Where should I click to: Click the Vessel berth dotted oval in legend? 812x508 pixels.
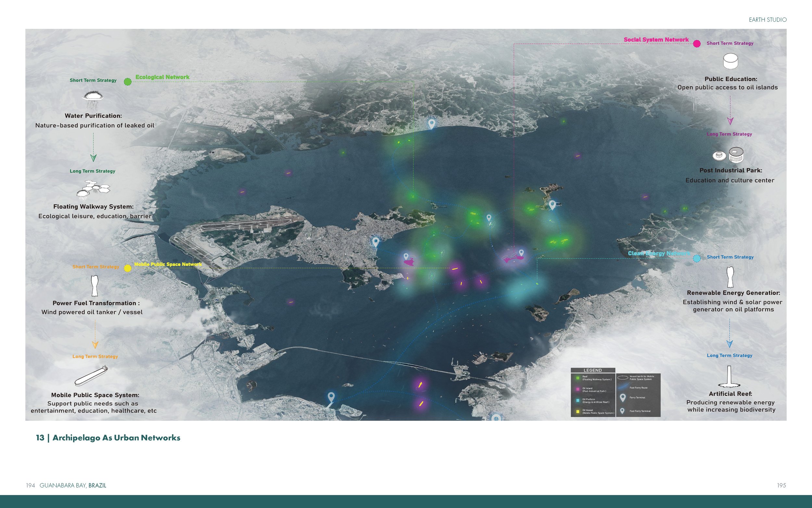pos(623,378)
